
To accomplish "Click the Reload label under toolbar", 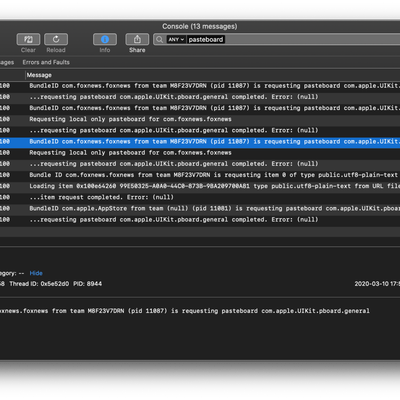I will pos(56,50).
